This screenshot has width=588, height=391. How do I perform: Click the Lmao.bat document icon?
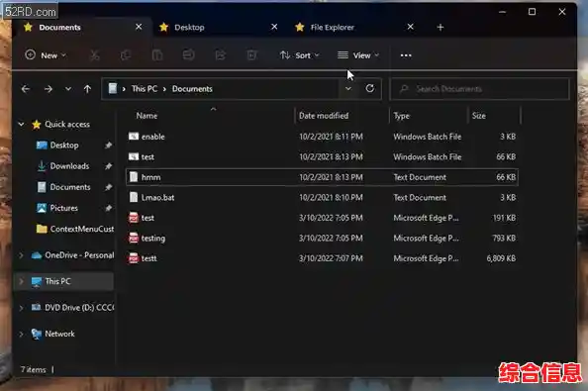click(134, 197)
